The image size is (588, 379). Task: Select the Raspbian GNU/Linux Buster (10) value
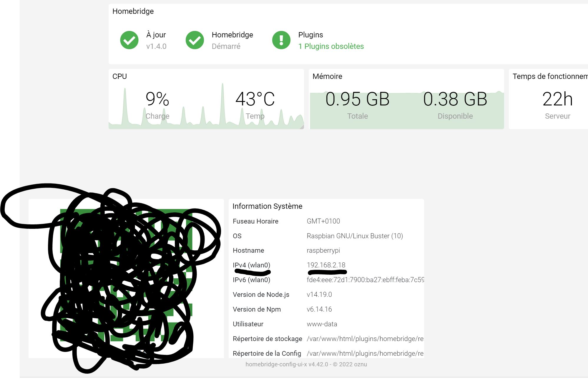point(355,236)
